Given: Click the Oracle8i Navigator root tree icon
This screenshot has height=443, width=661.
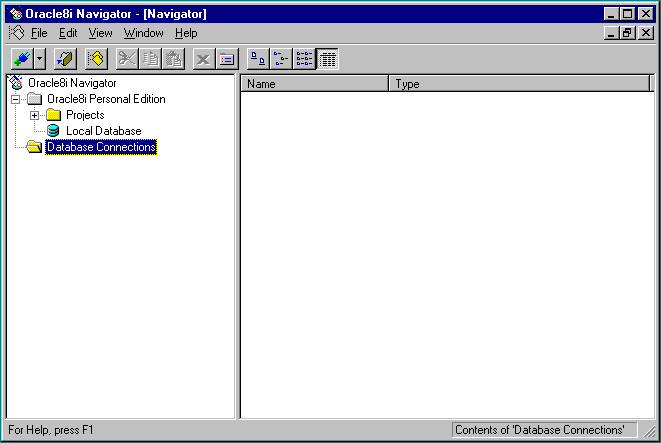Looking at the screenshot, I should [x=16, y=83].
